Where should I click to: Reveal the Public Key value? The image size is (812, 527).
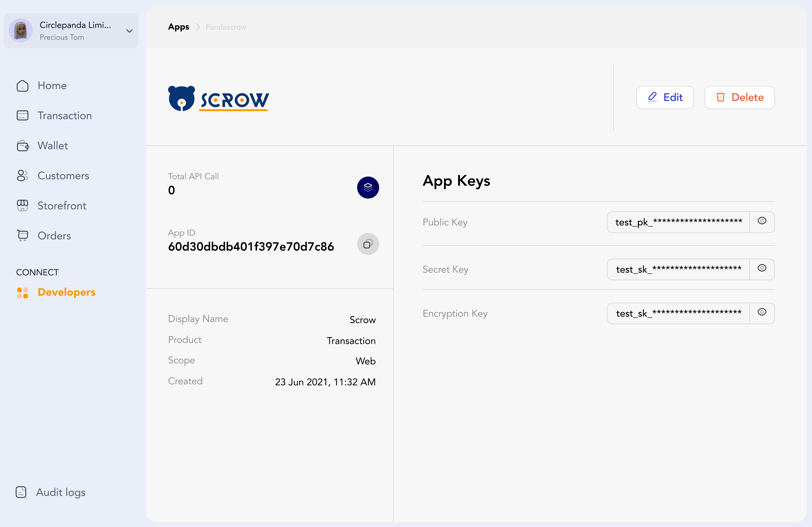pyautogui.click(x=762, y=221)
